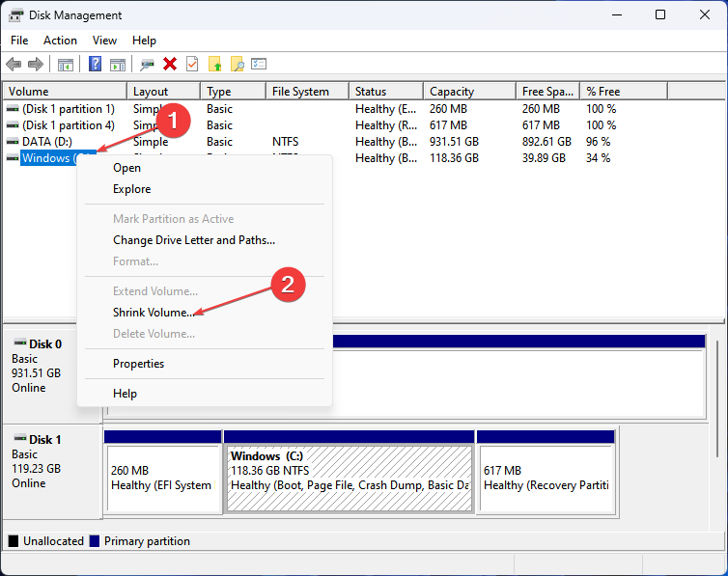This screenshot has width=728, height=576.
Task: Click Properties in the context menu
Action: 138,364
